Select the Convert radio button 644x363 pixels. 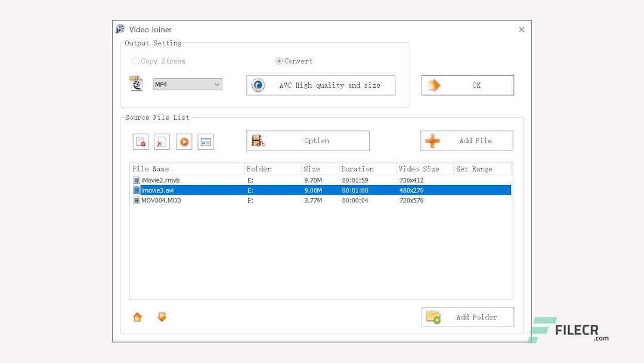pyautogui.click(x=278, y=61)
